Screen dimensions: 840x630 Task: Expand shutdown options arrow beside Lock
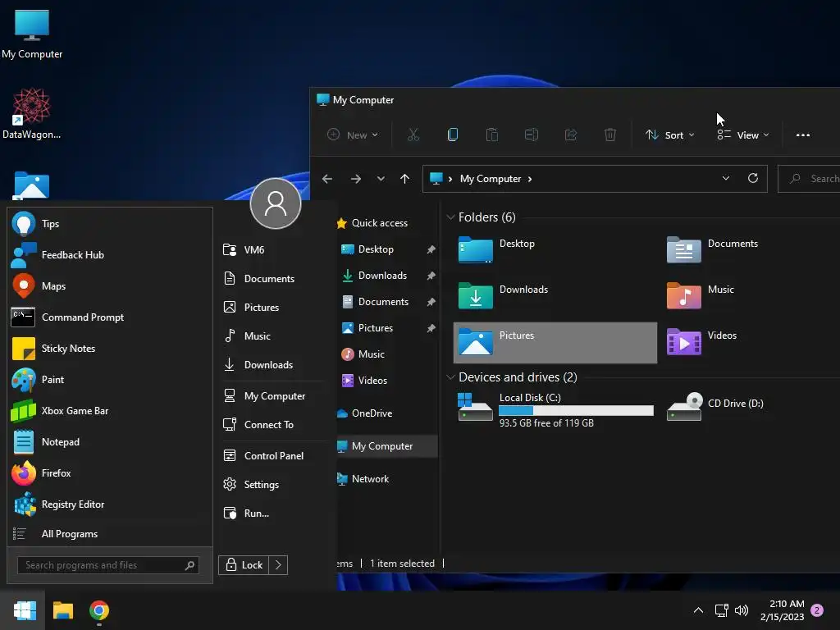[x=278, y=564]
